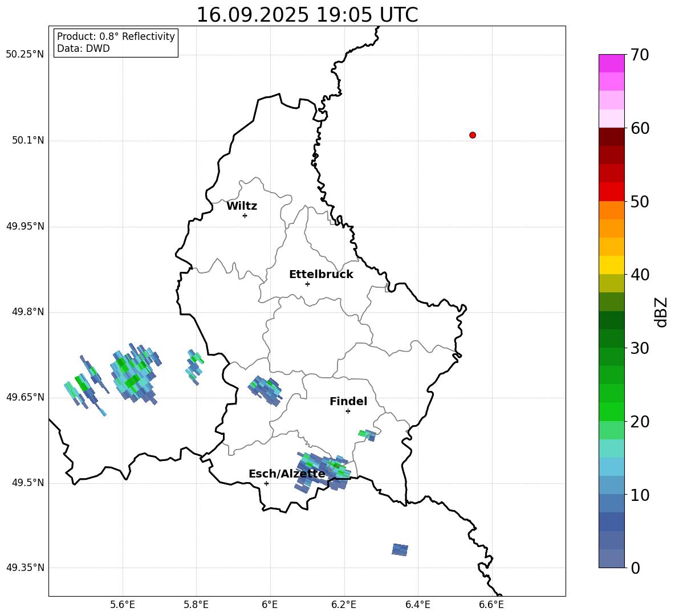
Task: Click the 50.25°N latitude tick label
Action: (25, 55)
